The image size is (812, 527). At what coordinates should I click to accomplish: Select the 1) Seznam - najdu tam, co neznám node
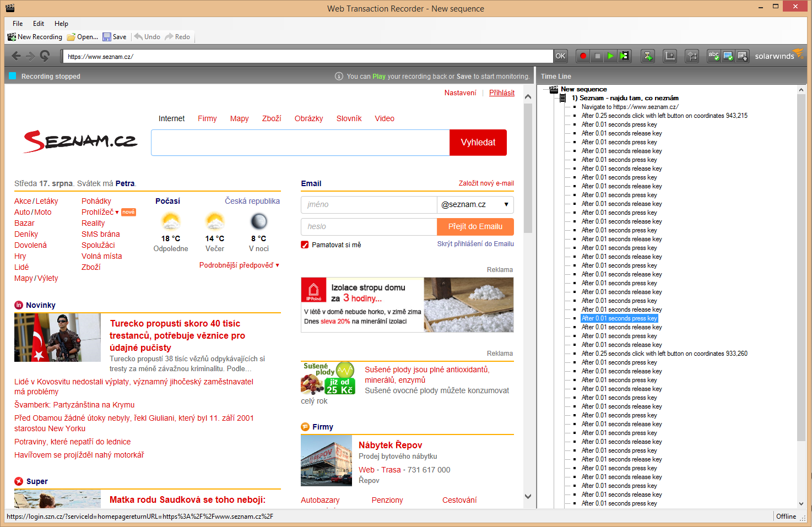pos(625,98)
